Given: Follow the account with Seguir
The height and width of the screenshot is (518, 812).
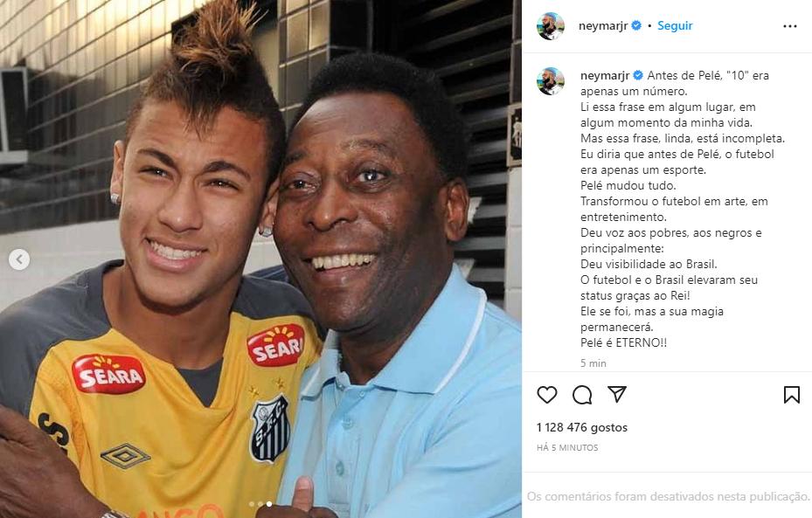Looking at the screenshot, I should (675, 26).
